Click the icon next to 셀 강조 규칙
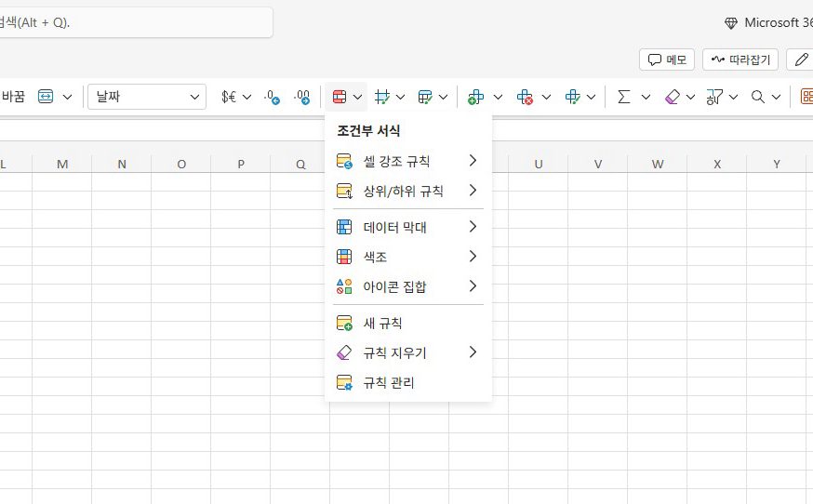813x504 pixels. [344, 161]
